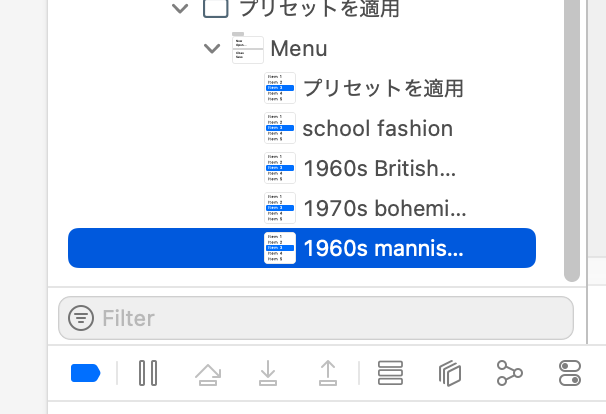Click the top プリセットを適用 control icon
The height and width of the screenshot is (414, 606).
click(215, 9)
